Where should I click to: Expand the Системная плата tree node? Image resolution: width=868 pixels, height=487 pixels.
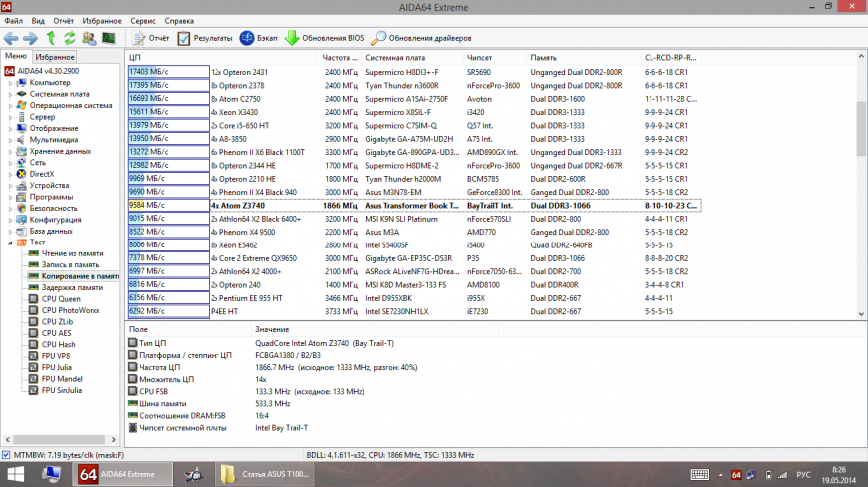click(10, 94)
